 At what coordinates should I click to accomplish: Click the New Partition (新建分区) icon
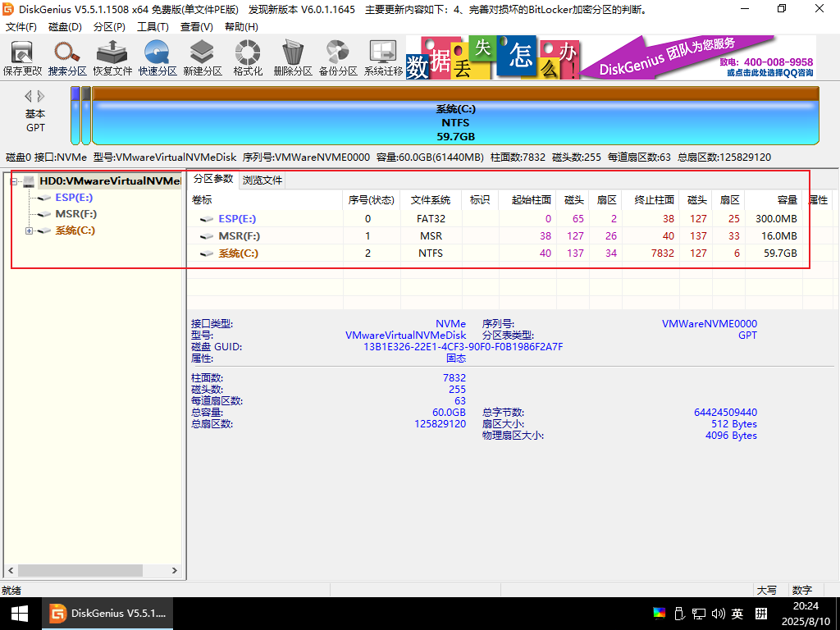coord(203,58)
